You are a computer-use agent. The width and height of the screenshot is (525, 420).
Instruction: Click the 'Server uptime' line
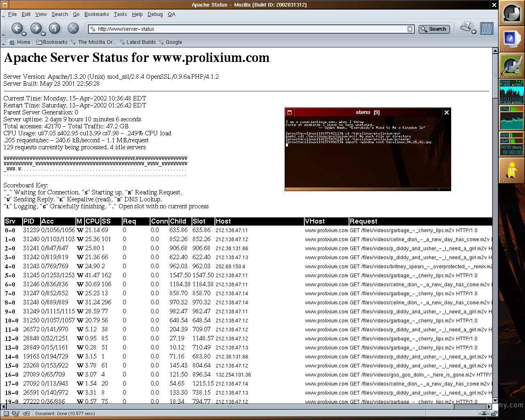pyautogui.click(x=72, y=119)
